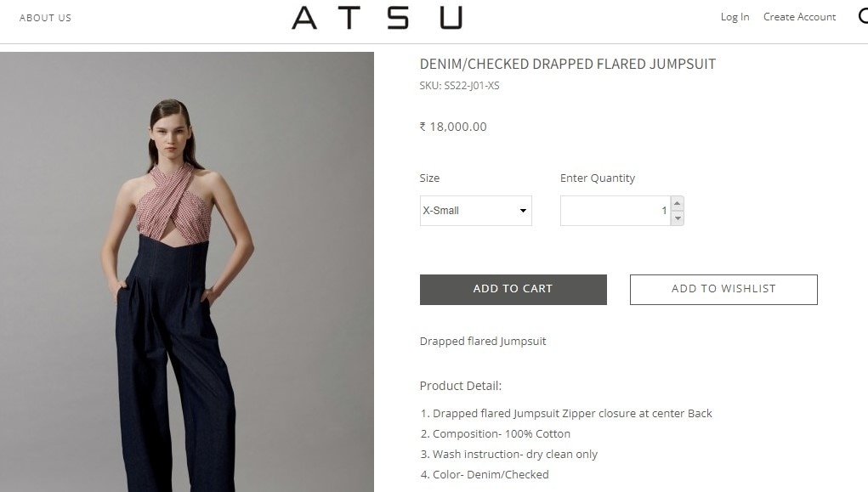Screen dimensions: 868x492
Task: Click the Wash instruction dry clean line
Action: [x=508, y=455]
